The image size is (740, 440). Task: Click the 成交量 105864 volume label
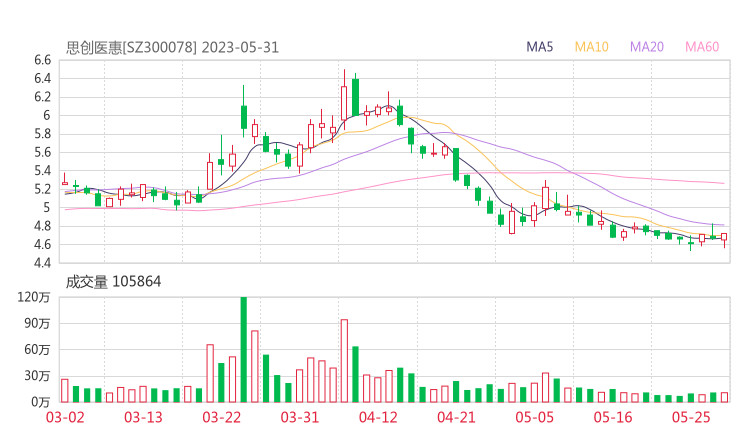coord(113,282)
